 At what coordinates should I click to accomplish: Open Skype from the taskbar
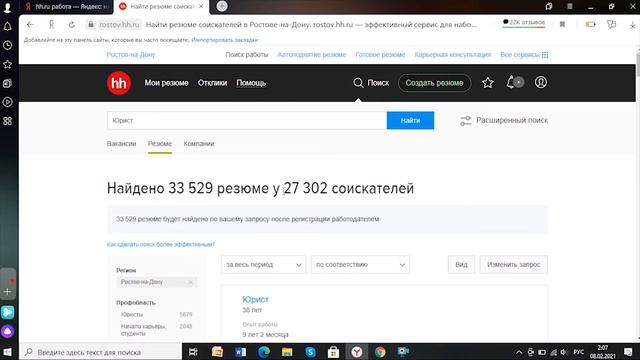(x=310, y=352)
